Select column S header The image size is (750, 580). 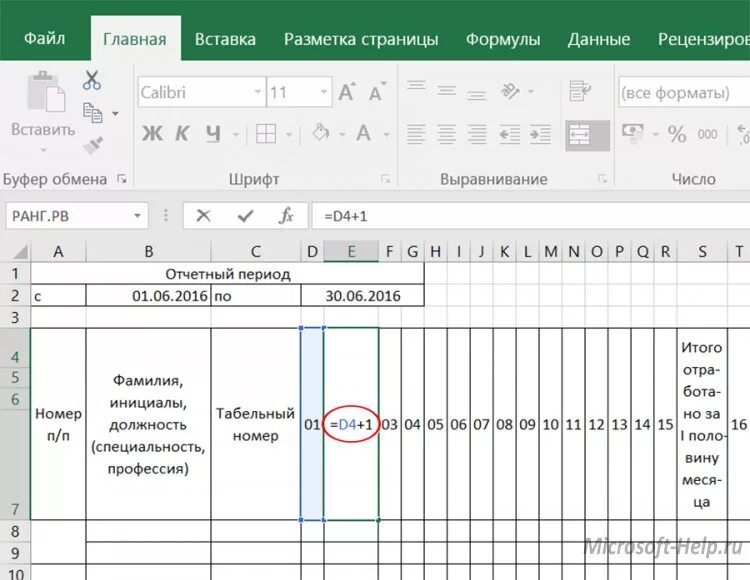point(702,252)
